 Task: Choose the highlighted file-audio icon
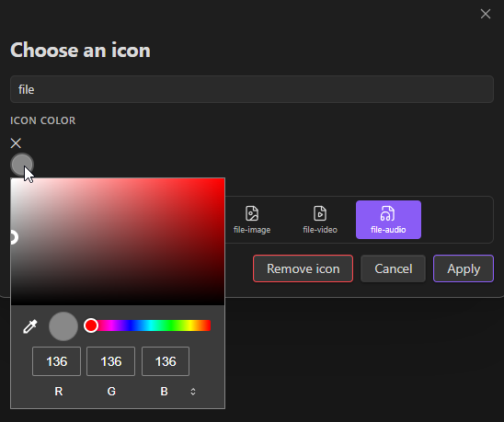click(x=388, y=220)
